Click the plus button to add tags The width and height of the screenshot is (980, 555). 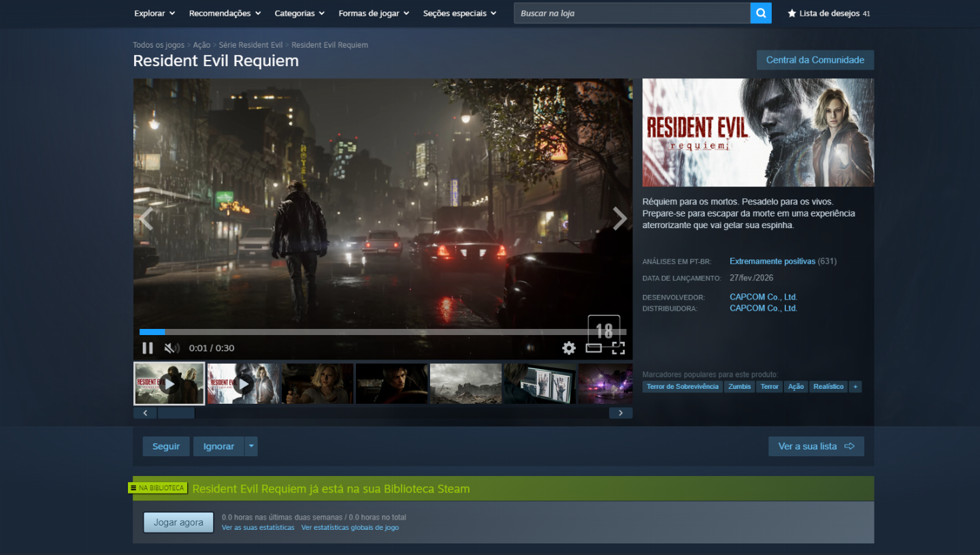855,387
